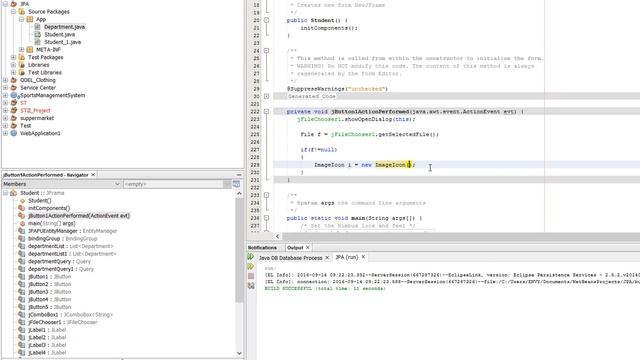The image size is (640, 360).
Task: Click the Navigator vertical scrollbar
Action: [x=239, y=250]
